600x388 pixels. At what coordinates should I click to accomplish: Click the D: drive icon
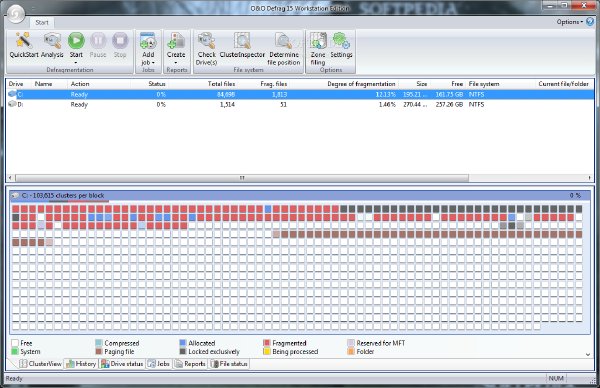pos(12,104)
